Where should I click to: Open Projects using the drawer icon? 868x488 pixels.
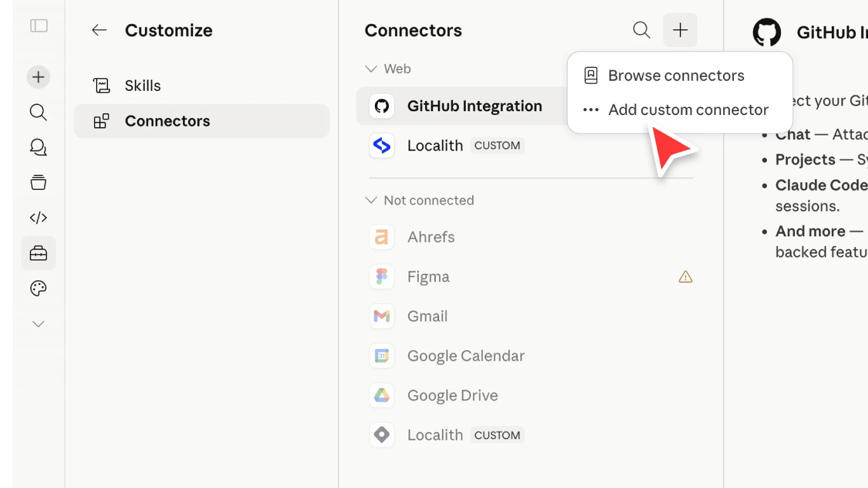click(38, 182)
